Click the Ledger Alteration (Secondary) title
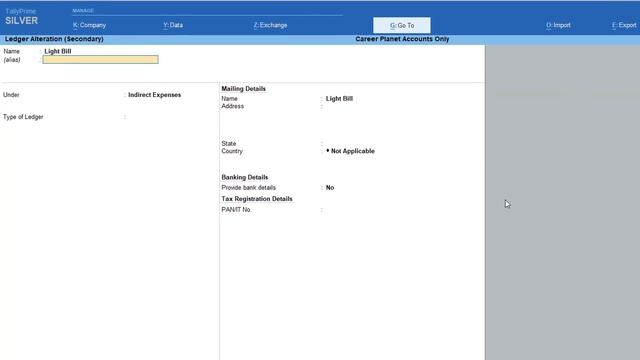Viewport: 640px width, 360px height. tap(54, 39)
